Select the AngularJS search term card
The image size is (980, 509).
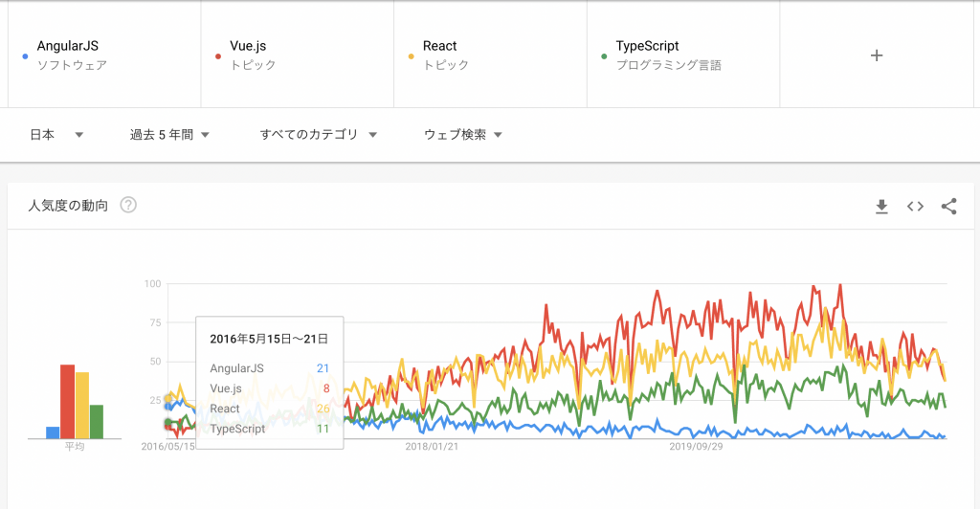coord(103,55)
